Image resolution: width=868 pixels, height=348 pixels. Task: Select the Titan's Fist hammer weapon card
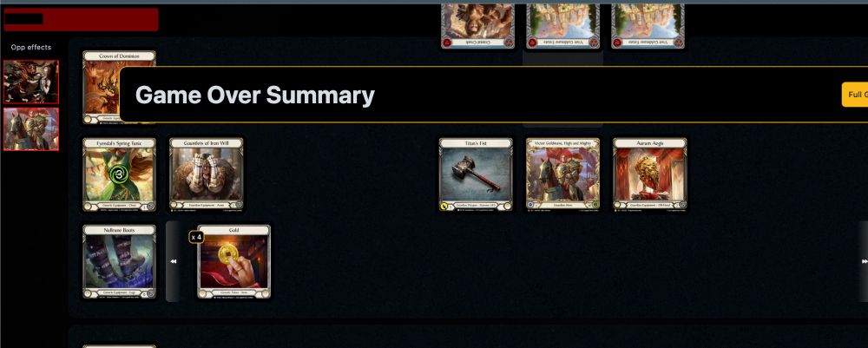(476, 174)
